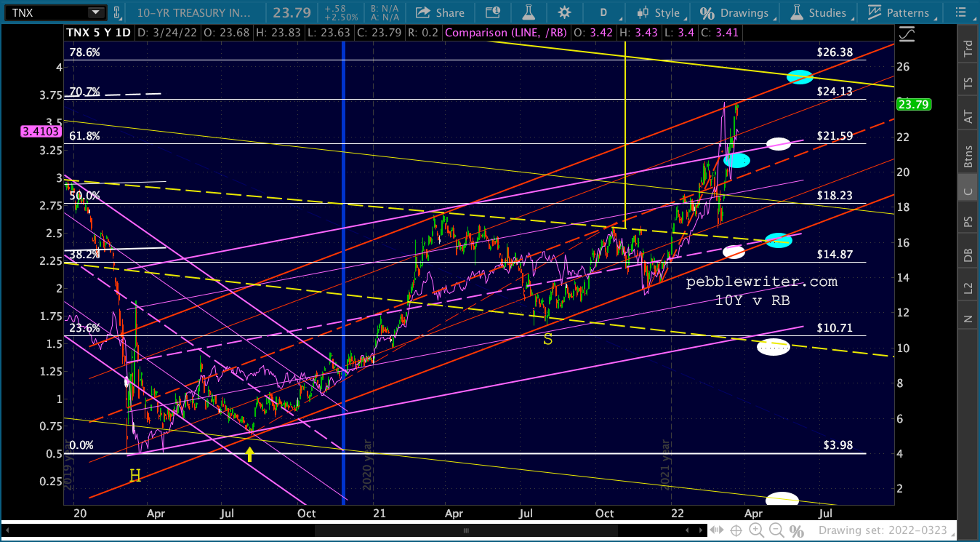Toggle the crosshair pan icon
Screen dimensions: 980x542
coord(736,530)
